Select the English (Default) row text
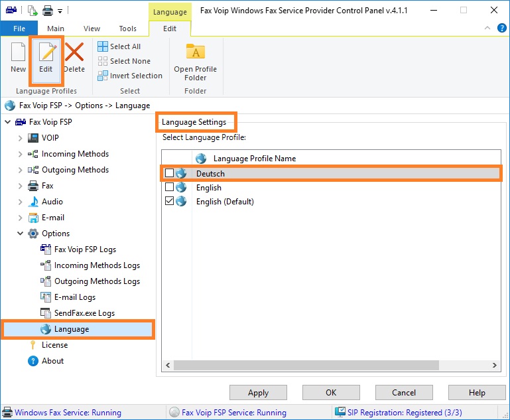This screenshot has width=510, height=420. point(225,202)
